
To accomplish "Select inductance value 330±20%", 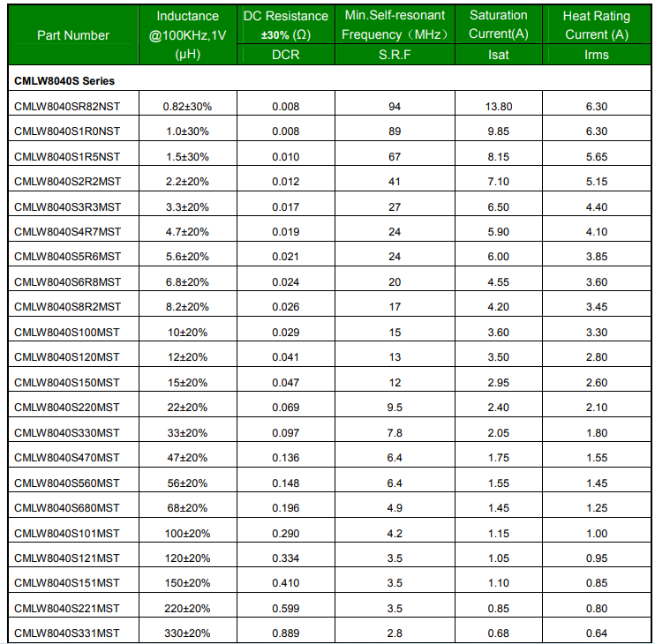I will [187, 633].
